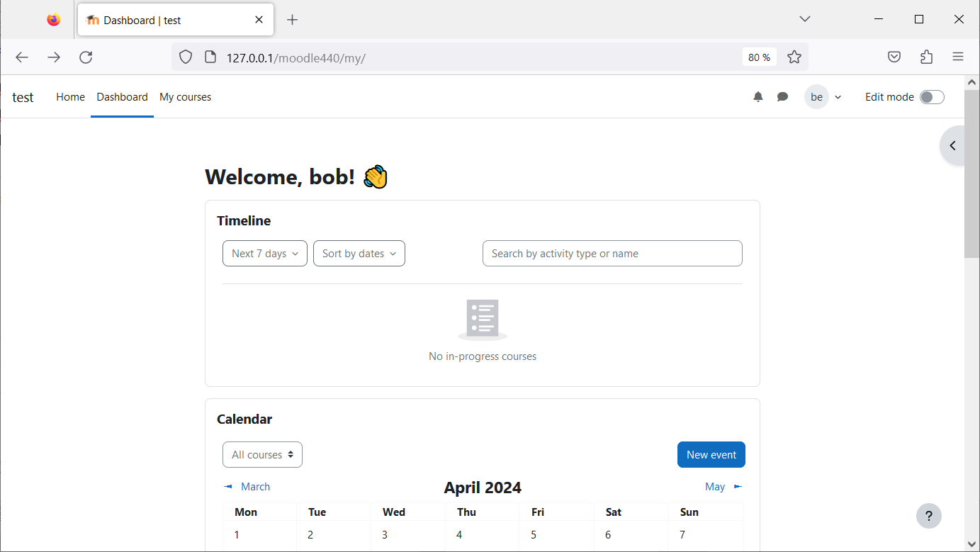Image resolution: width=980 pixels, height=552 pixels.
Task: Open the My courses nav item
Action: pos(185,97)
